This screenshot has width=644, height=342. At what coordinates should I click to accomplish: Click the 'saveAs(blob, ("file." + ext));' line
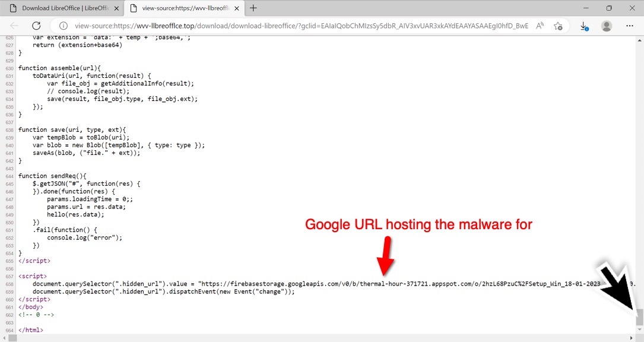pos(86,153)
